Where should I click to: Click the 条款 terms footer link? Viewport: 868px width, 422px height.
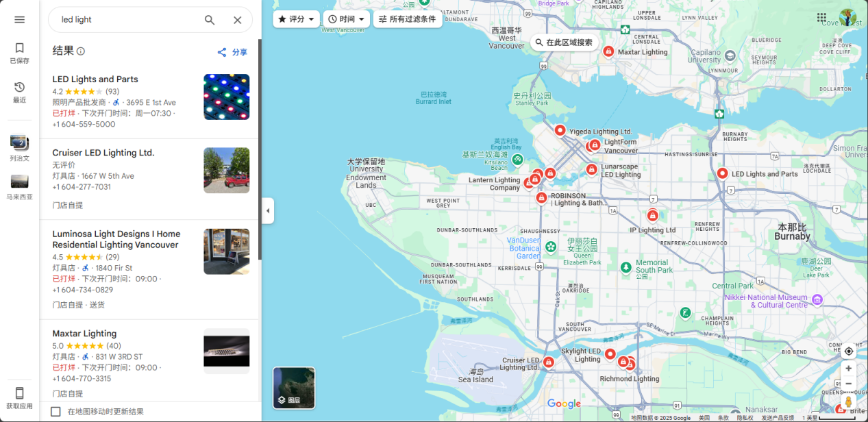click(723, 418)
